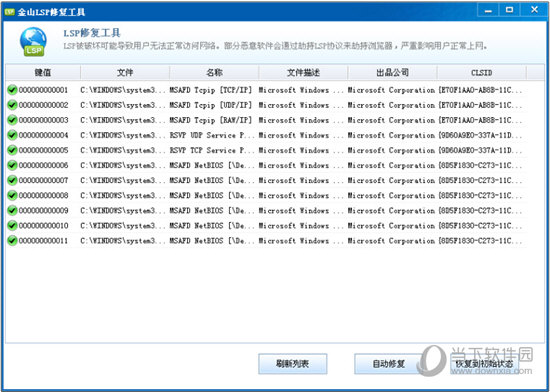Click green check icon for entry 000000000006
This screenshot has height=392, width=550.
12,165
